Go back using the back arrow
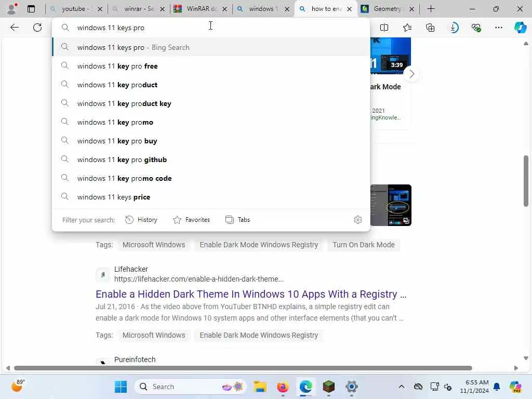This screenshot has height=399, width=532. pyautogui.click(x=15, y=28)
